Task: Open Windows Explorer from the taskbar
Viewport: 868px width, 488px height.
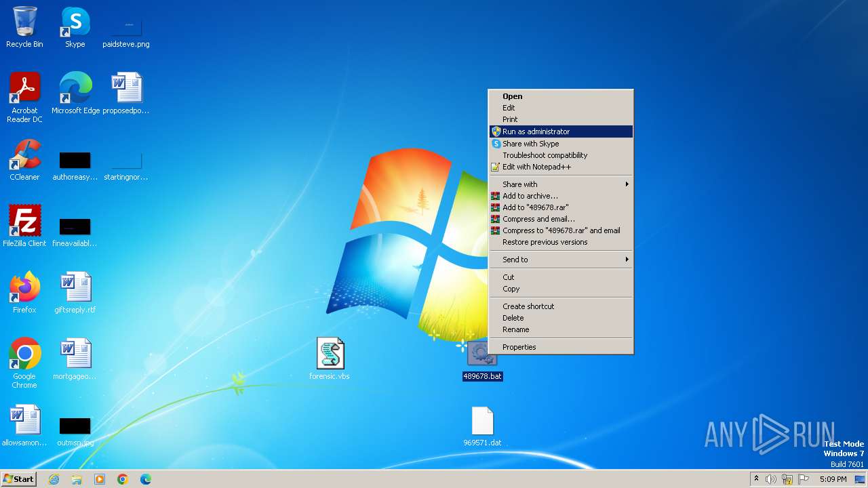Action: 77,479
